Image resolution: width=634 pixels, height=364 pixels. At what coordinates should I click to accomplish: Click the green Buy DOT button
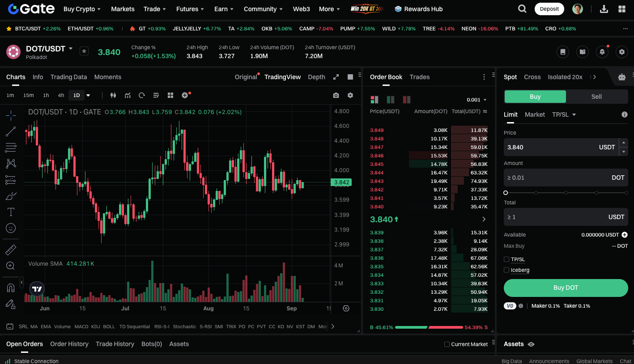click(x=566, y=288)
